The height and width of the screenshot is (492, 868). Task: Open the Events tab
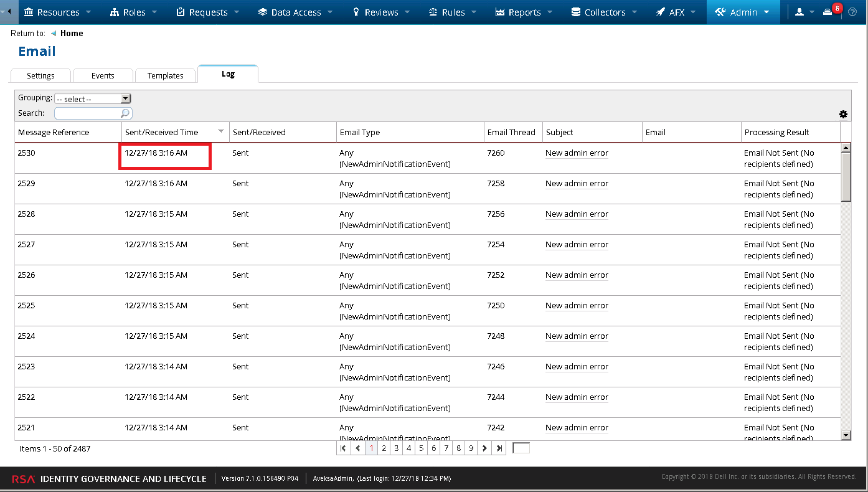coord(103,75)
